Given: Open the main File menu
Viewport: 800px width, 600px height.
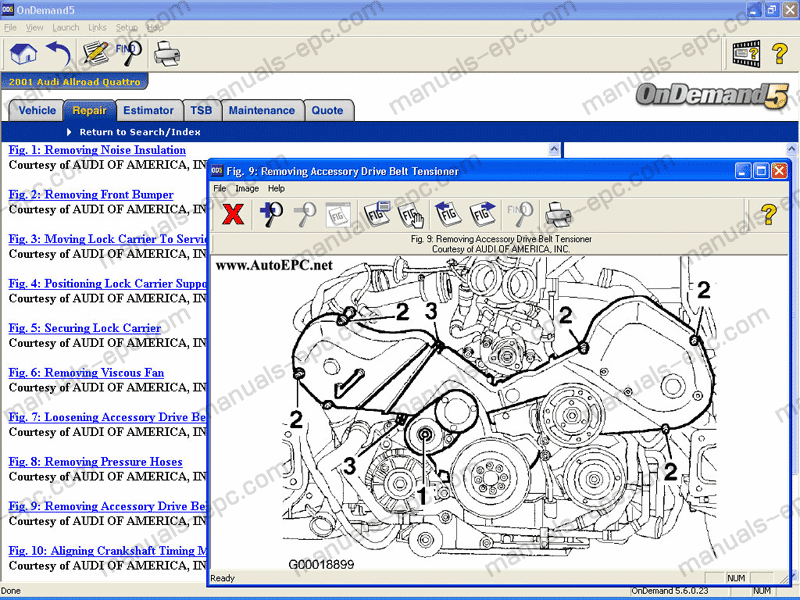Looking at the screenshot, I should 10,28.
